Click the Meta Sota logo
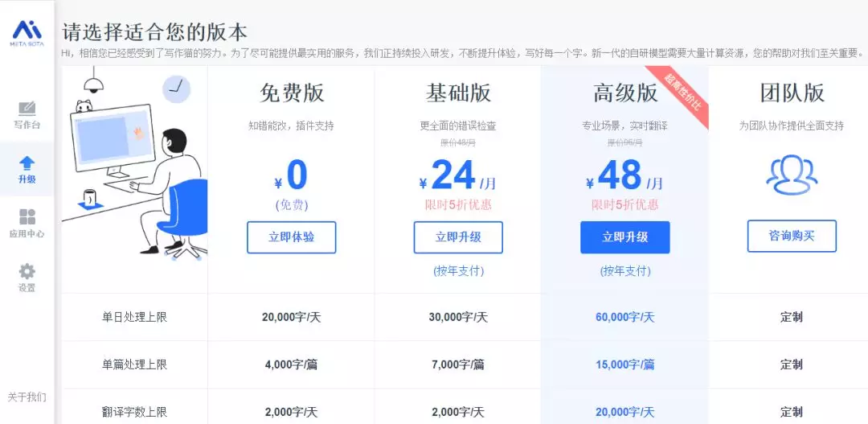The width and height of the screenshot is (868, 424). click(27, 33)
